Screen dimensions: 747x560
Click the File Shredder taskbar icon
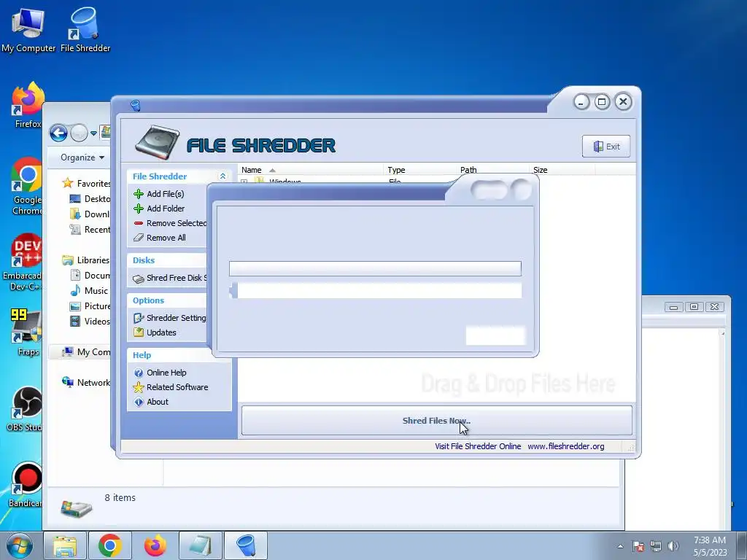point(245,545)
